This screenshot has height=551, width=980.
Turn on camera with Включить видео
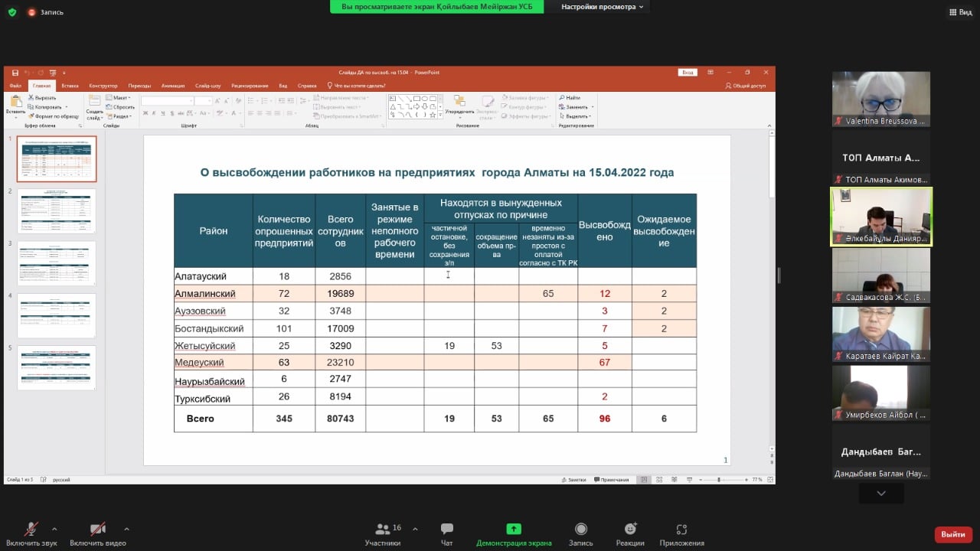pos(98,533)
